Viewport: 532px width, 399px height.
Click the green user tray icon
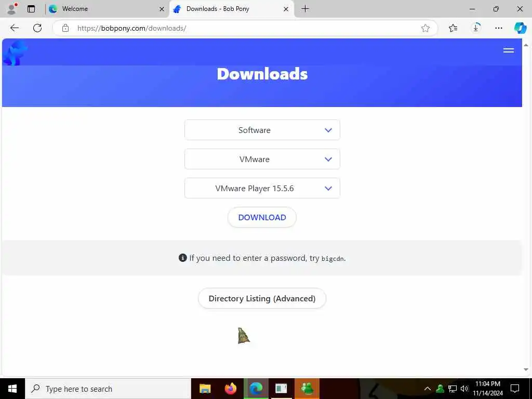440,389
